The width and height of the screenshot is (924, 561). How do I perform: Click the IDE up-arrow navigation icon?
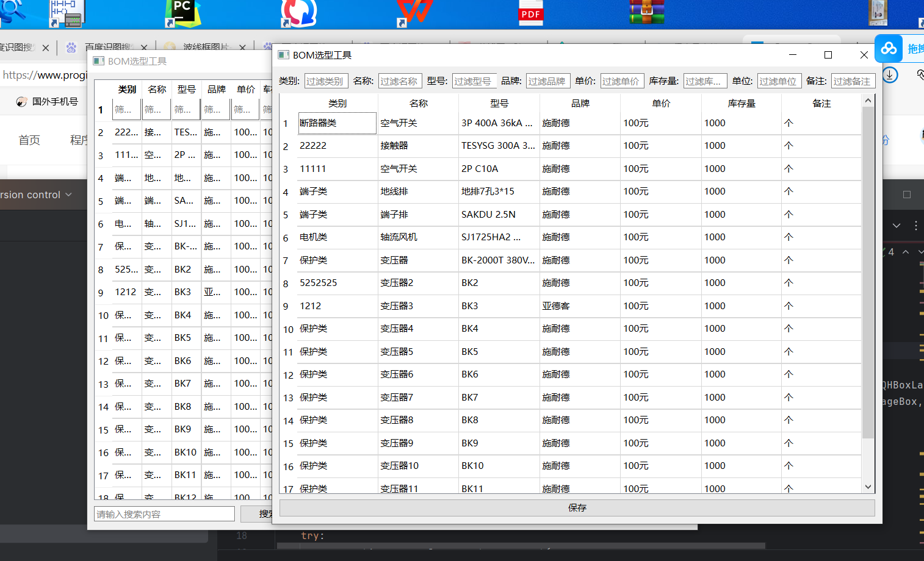coord(906,252)
